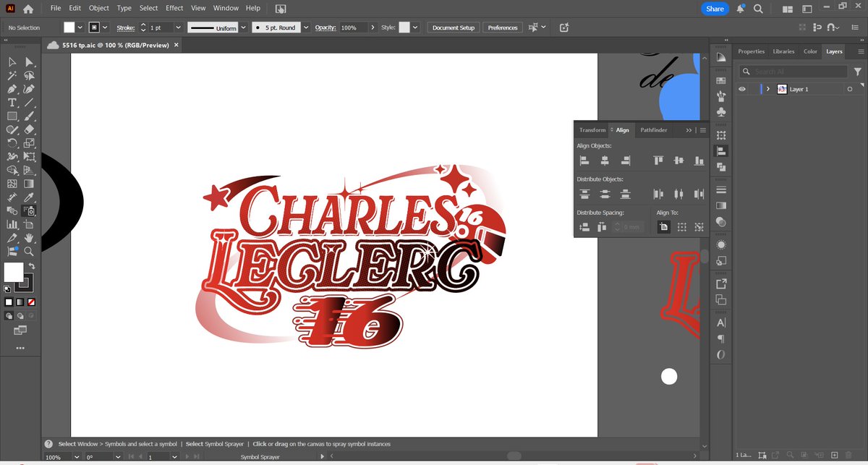This screenshot has height=465, width=868.
Task: Switch to the Libraries panel tab
Action: (x=783, y=51)
